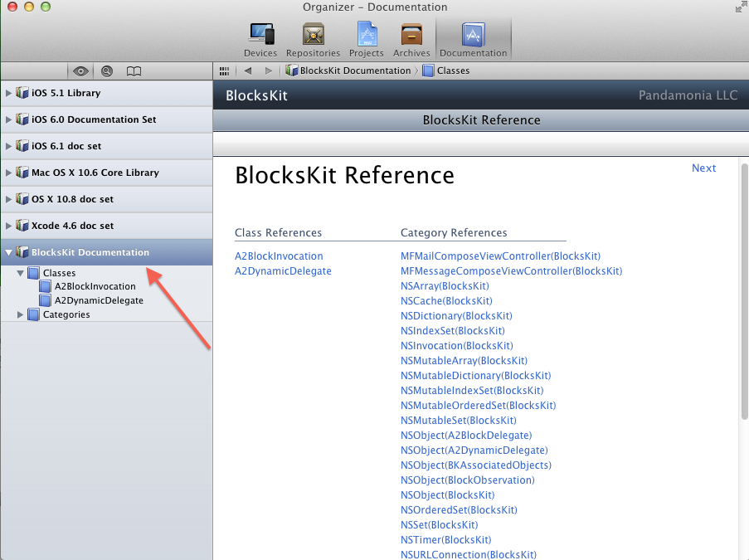
Task: Click the Next link
Action: pyautogui.click(x=703, y=168)
